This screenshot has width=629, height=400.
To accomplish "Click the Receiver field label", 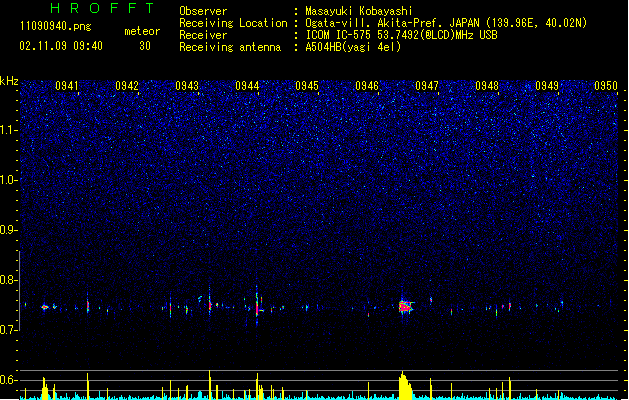I will [x=203, y=35].
